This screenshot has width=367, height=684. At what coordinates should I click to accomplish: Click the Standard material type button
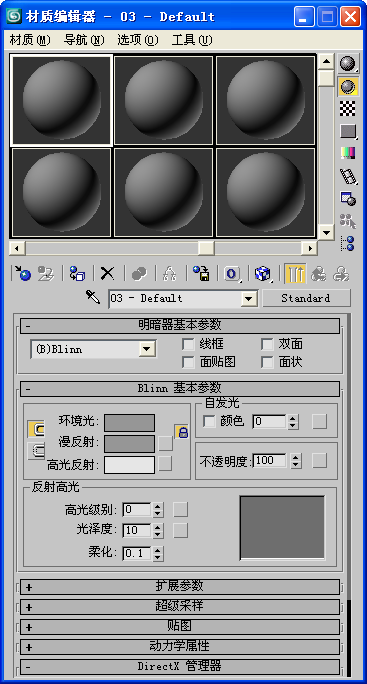click(x=306, y=298)
